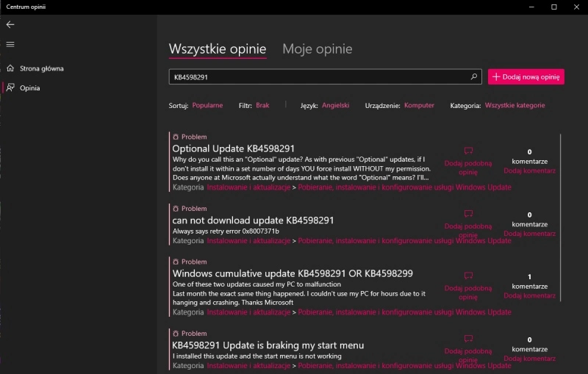
Task: Open feedback titled Optional Update KB4598291
Action: [x=233, y=148]
